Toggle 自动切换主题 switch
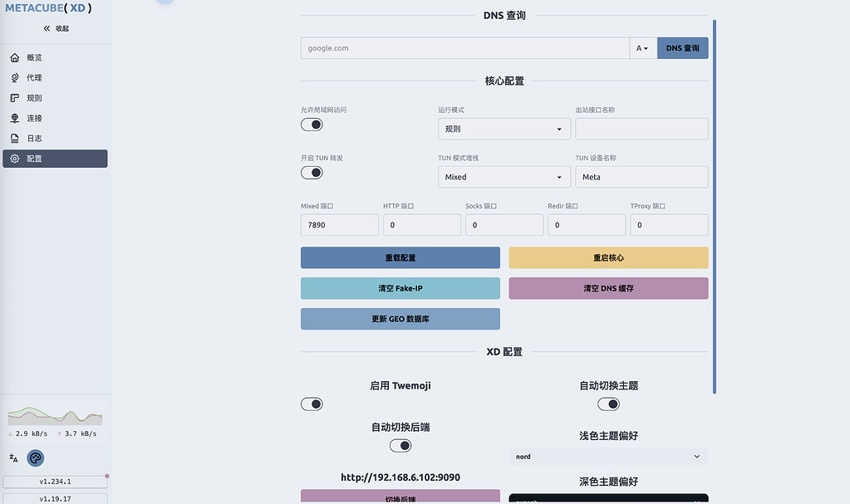This screenshot has height=504, width=850. 608,404
